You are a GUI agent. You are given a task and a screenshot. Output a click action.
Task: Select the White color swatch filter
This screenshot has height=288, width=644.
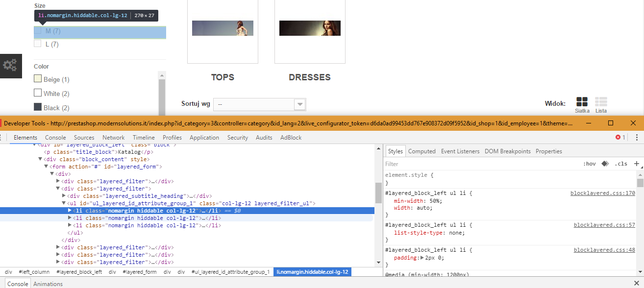click(x=38, y=93)
